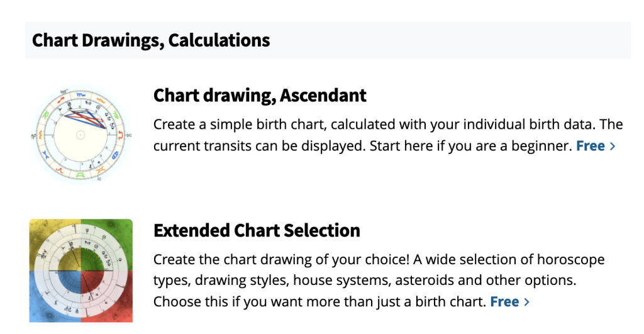Click the red Sagittarius arrow glyph
The image size is (644, 334).
pos(61,100)
